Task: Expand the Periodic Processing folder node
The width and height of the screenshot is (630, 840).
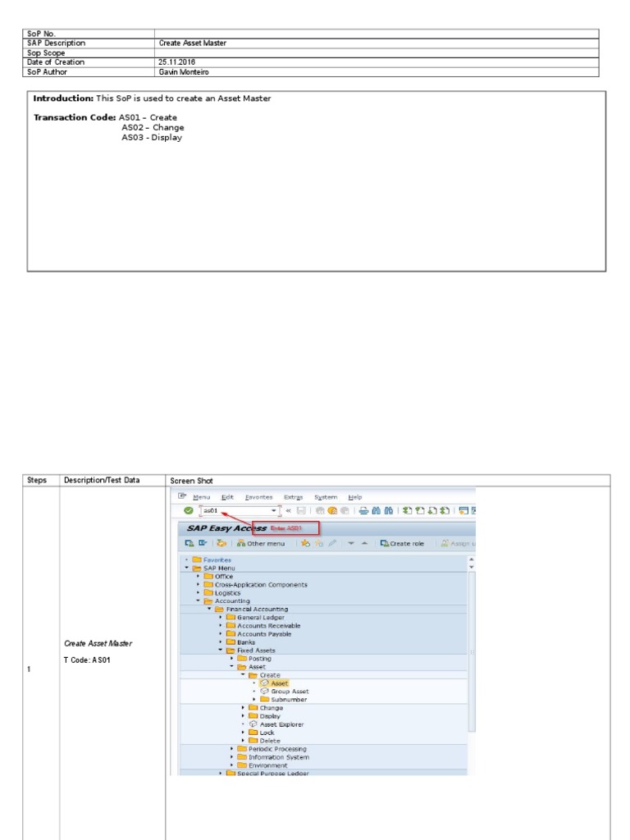Action: (x=231, y=749)
